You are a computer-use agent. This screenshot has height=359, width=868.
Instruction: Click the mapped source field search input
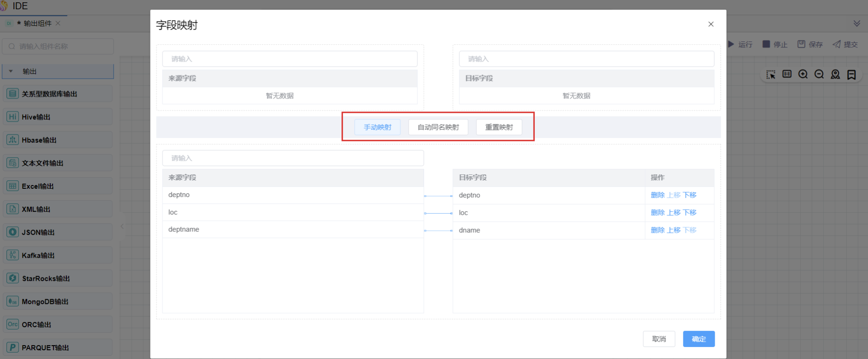click(x=293, y=158)
